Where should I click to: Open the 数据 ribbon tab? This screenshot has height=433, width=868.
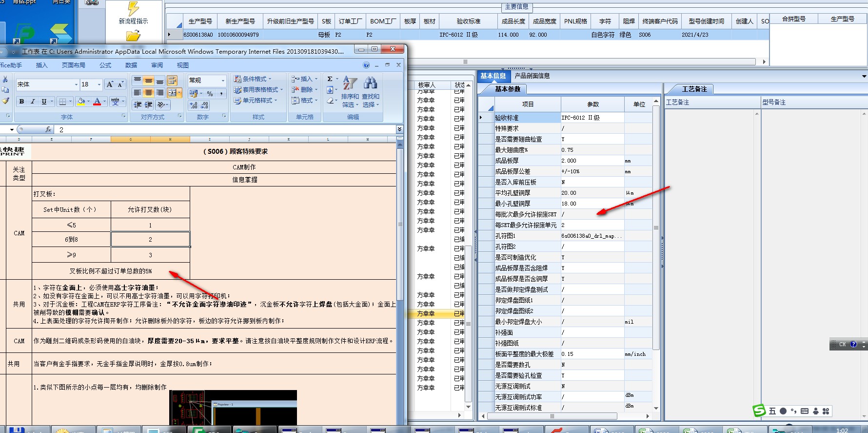click(x=131, y=65)
